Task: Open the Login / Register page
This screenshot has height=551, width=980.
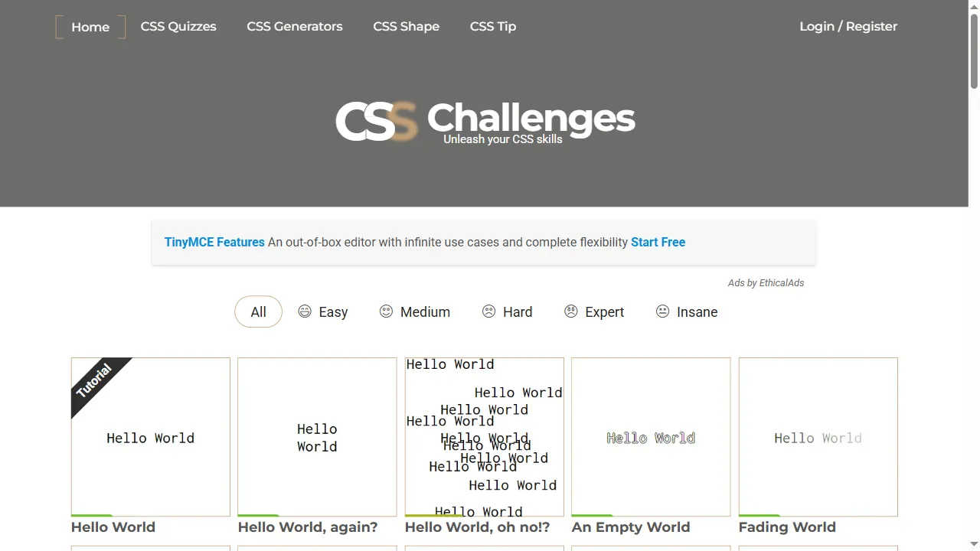Action: [848, 26]
